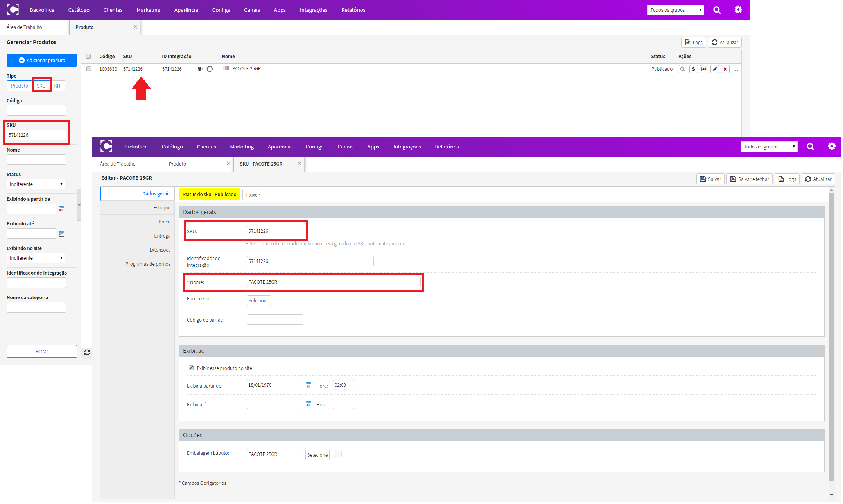Click the search magnifier in the SKU editor header
843x504 pixels.
(x=810, y=147)
